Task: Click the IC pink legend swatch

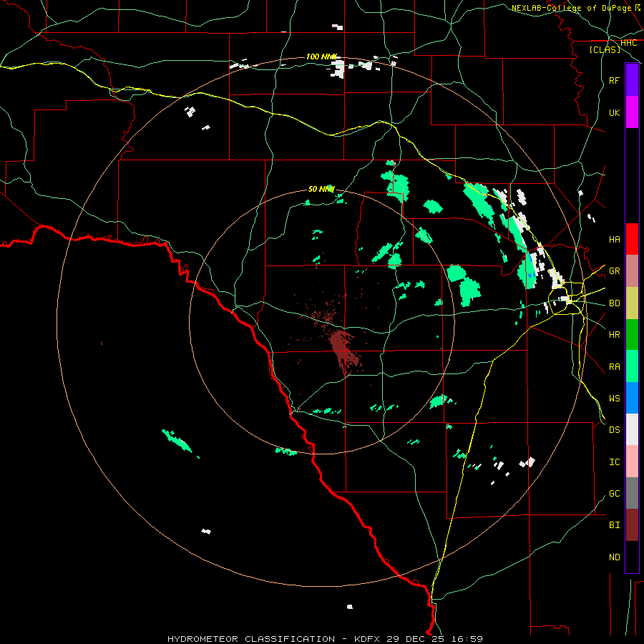Action: [x=632, y=462]
